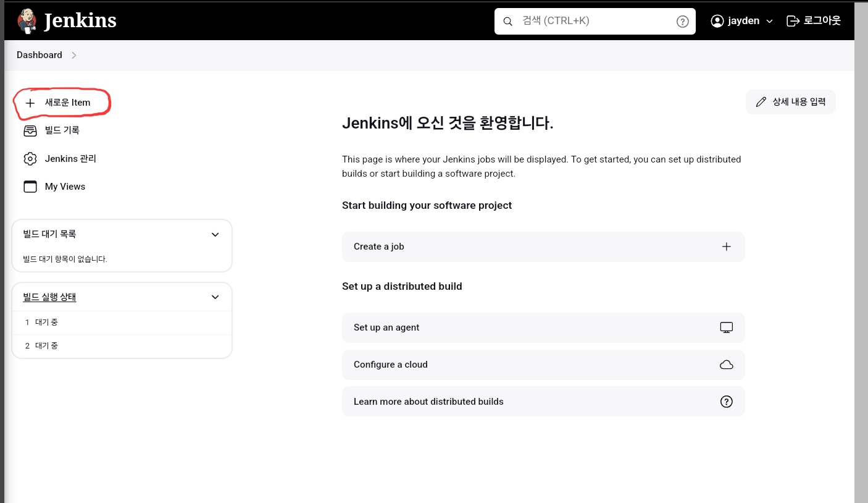Click the question mark help icon beside search
The height and width of the screenshot is (503, 868).
(682, 21)
